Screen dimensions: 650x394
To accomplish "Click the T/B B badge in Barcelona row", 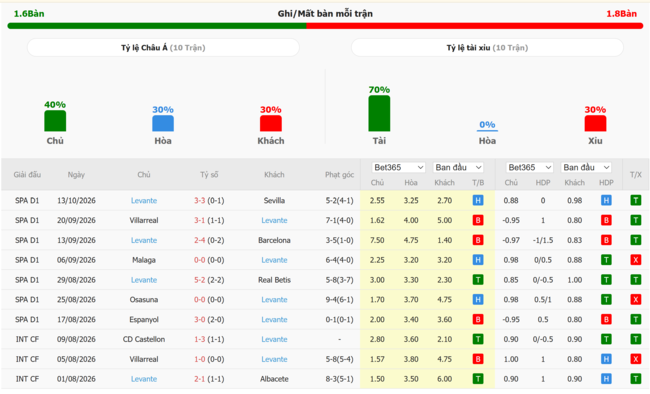I will [x=478, y=241].
